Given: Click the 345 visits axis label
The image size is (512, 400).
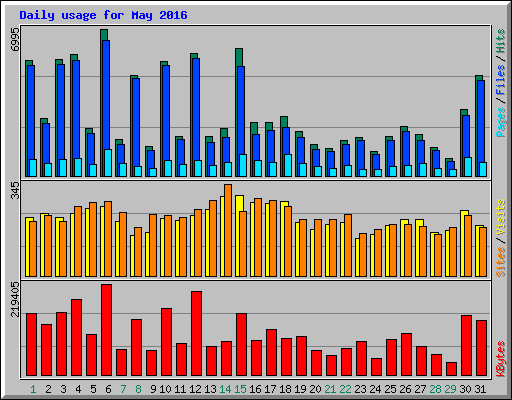Looking at the screenshot, I should coord(15,191).
